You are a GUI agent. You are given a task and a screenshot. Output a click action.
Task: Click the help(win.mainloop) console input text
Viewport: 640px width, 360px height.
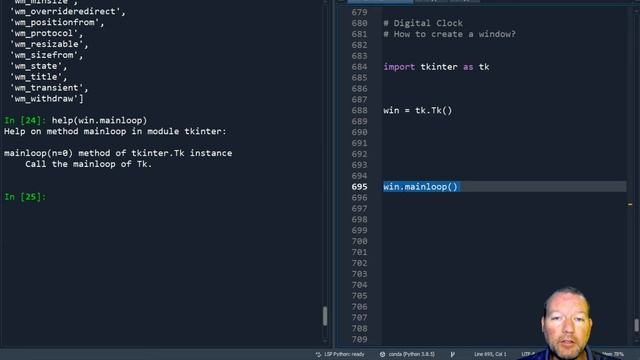click(99, 120)
